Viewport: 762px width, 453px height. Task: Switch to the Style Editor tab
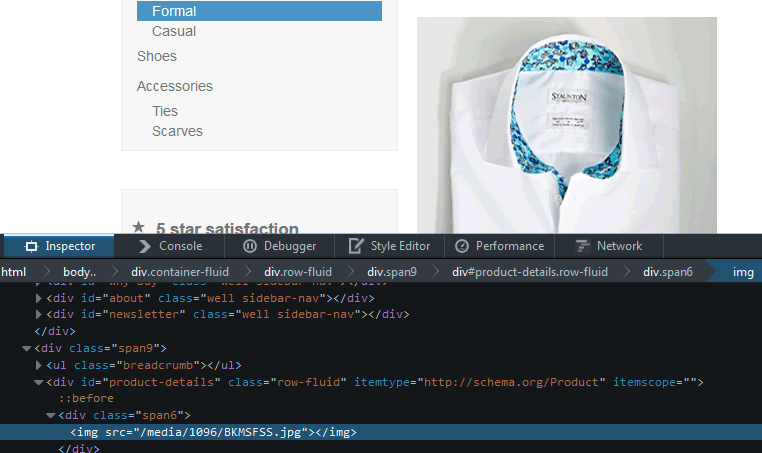(389, 246)
